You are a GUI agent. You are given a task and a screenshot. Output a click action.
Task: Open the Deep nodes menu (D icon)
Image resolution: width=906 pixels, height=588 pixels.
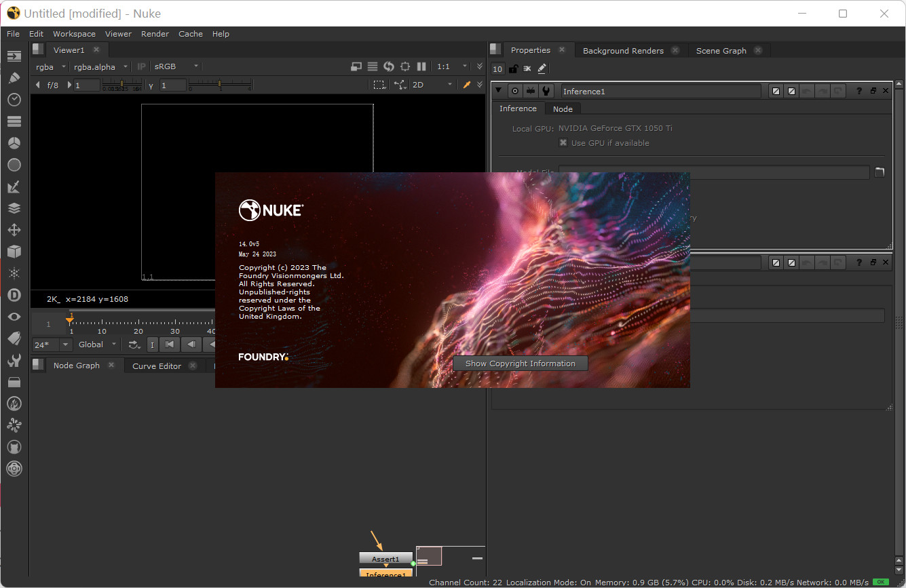14,295
